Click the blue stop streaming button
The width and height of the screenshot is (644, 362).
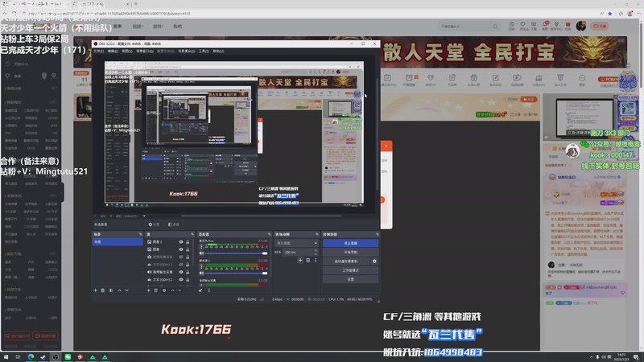pyautogui.click(x=350, y=243)
